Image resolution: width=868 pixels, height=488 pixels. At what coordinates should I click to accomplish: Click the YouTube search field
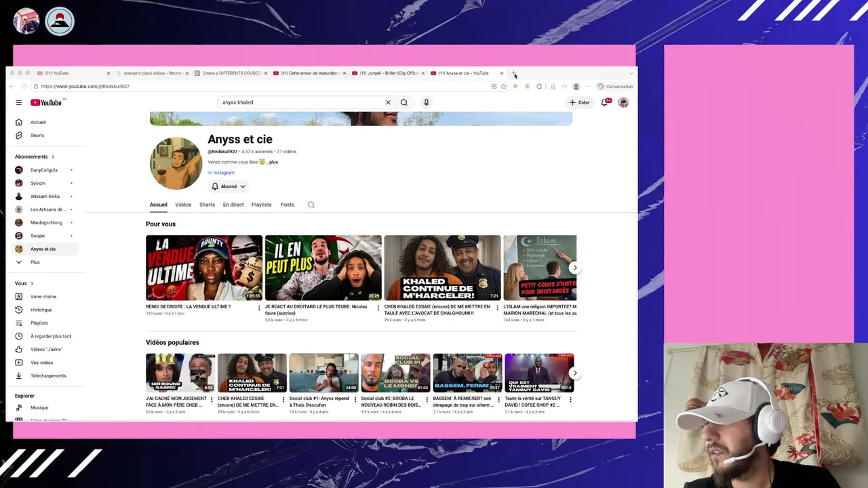pos(302,102)
